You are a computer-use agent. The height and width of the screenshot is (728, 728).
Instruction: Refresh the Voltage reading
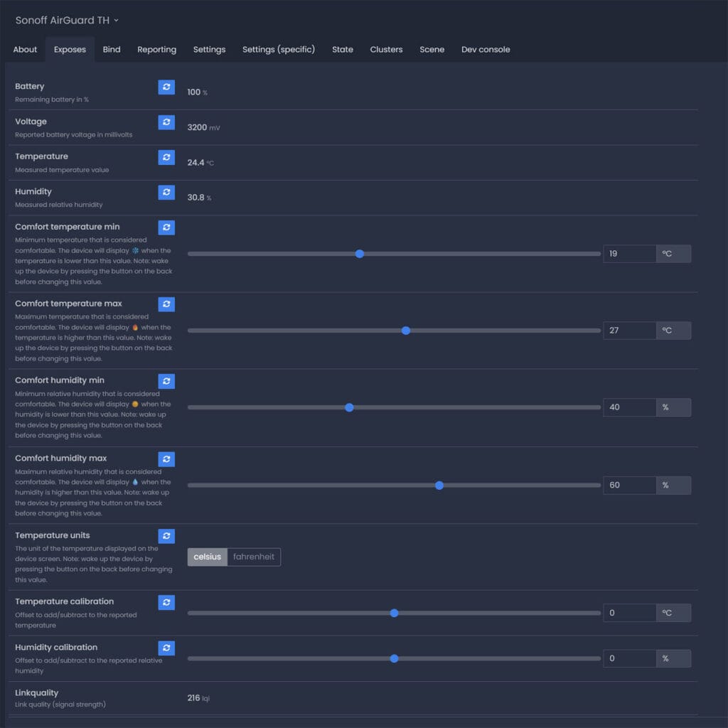(166, 122)
